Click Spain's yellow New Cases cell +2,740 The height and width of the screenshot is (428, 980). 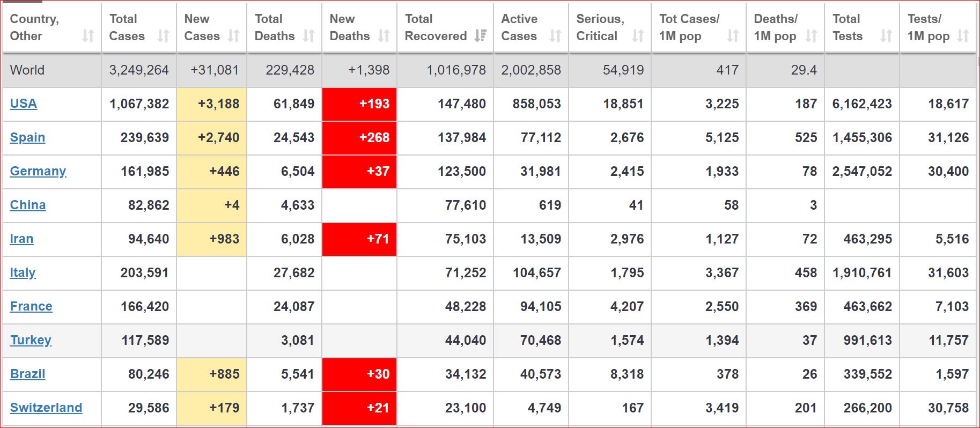point(212,138)
